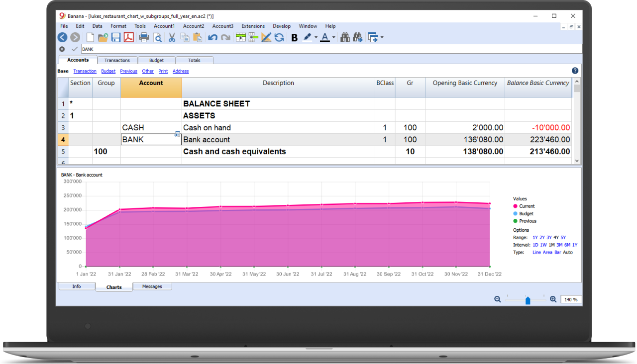Image resolution: width=637 pixels, height=364 pixels.
Task: Confirm the cell edit with the checkmark
Action: pos(75,49)
